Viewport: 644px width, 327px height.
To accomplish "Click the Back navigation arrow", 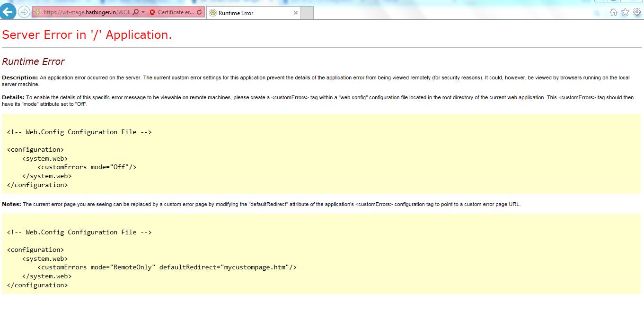I will 8,11.
